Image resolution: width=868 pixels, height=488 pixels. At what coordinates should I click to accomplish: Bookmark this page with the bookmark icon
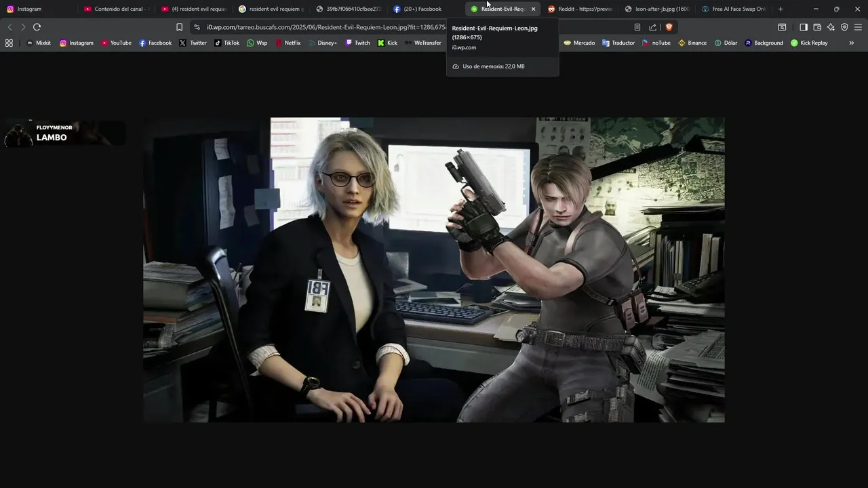pos(179,27)
